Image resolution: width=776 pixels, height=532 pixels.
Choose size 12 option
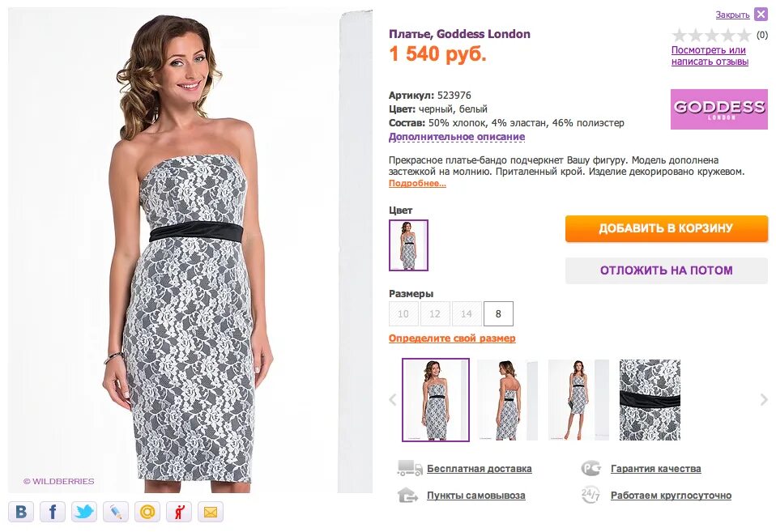(x=435, y=313)
